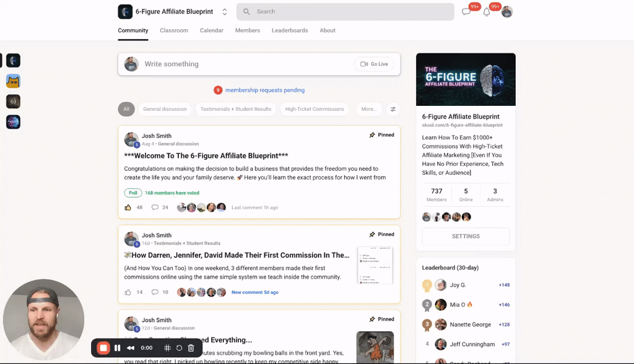
Task: Select the first community icon in left sidebar
Action: pyautogui.click(x=14, y=61)
